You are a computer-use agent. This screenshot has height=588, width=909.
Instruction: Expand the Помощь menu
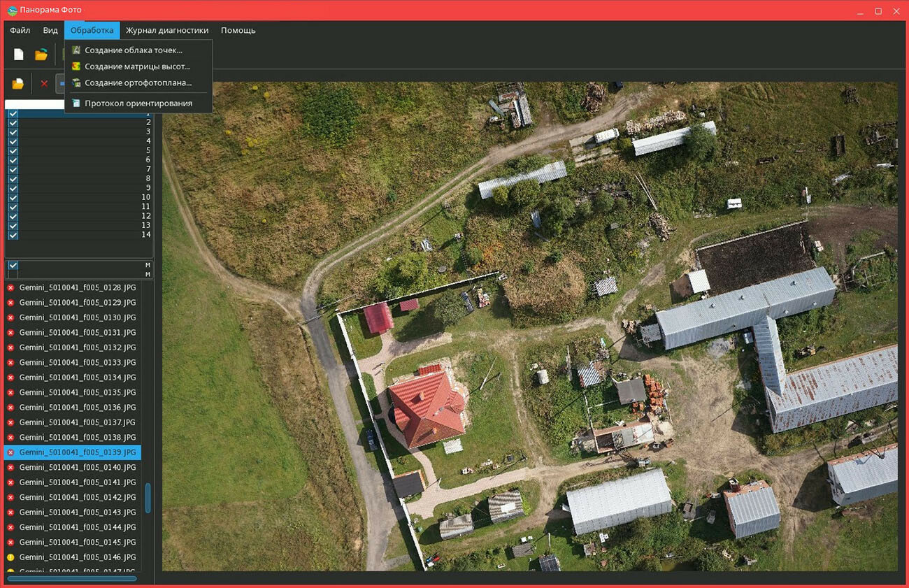coord(238,31)
